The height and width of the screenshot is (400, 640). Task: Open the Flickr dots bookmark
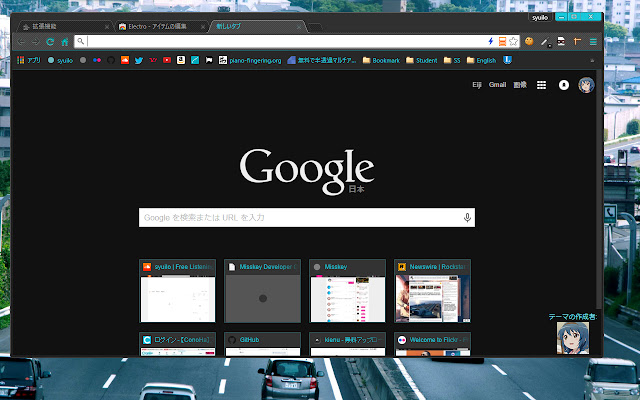97,60
